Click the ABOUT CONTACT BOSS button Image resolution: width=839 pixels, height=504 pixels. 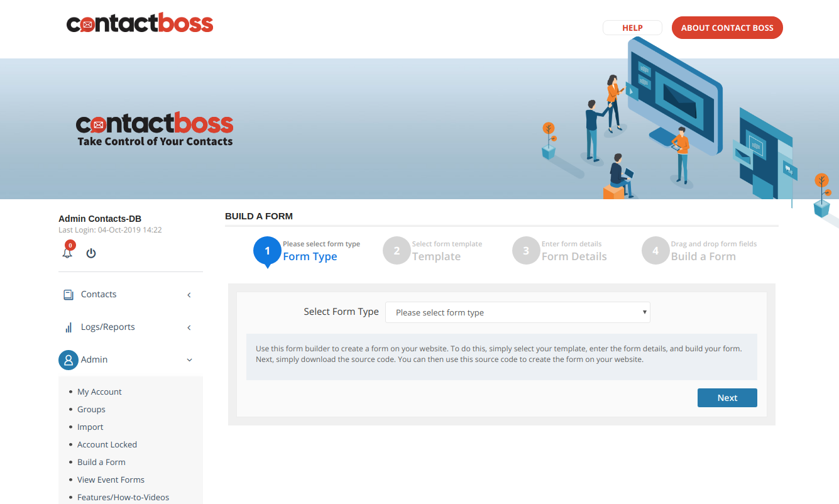pos(727,28)
